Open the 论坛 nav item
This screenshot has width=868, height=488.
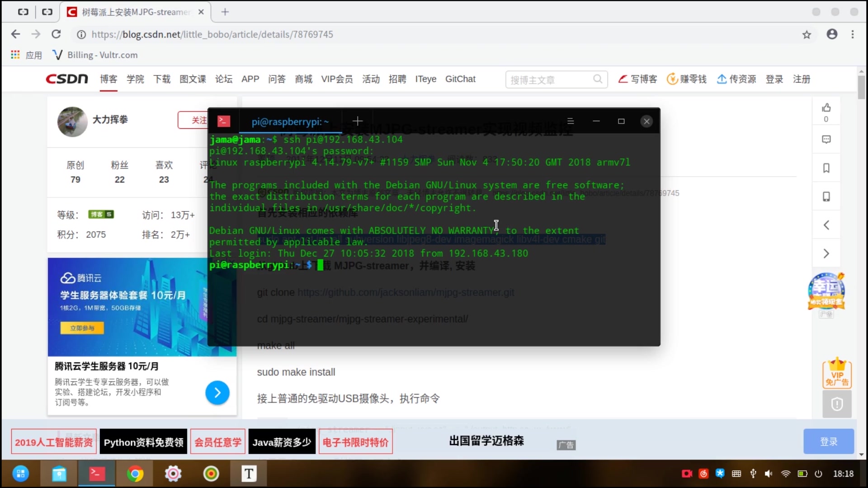click(x=224, y=79)
